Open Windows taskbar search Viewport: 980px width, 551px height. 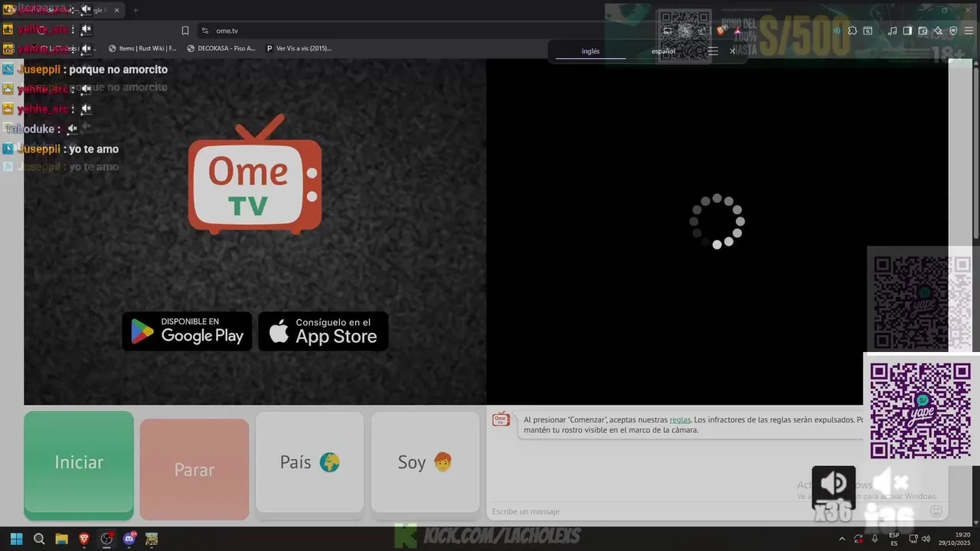[x=39, y=539]
